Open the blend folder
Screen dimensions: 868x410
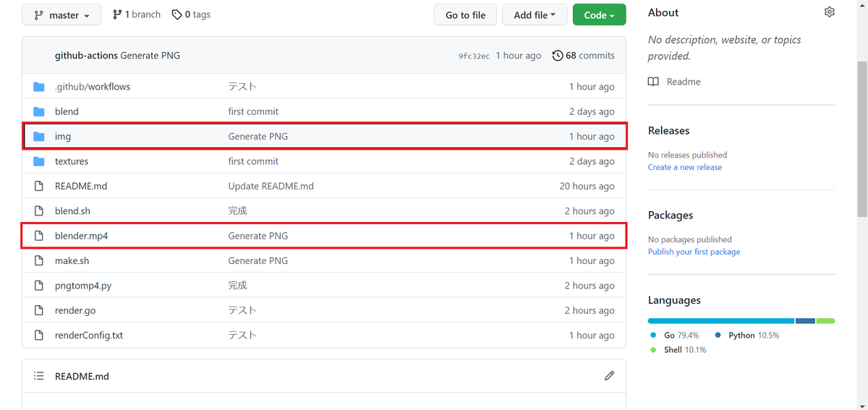(67, 111)
